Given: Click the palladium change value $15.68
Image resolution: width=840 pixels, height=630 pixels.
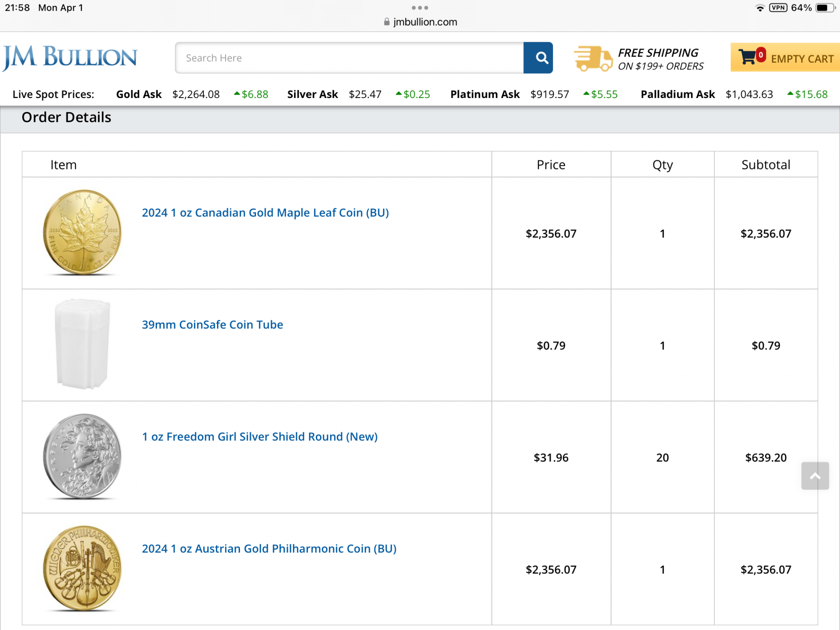Looking at the screenshot, I should 811,94.
